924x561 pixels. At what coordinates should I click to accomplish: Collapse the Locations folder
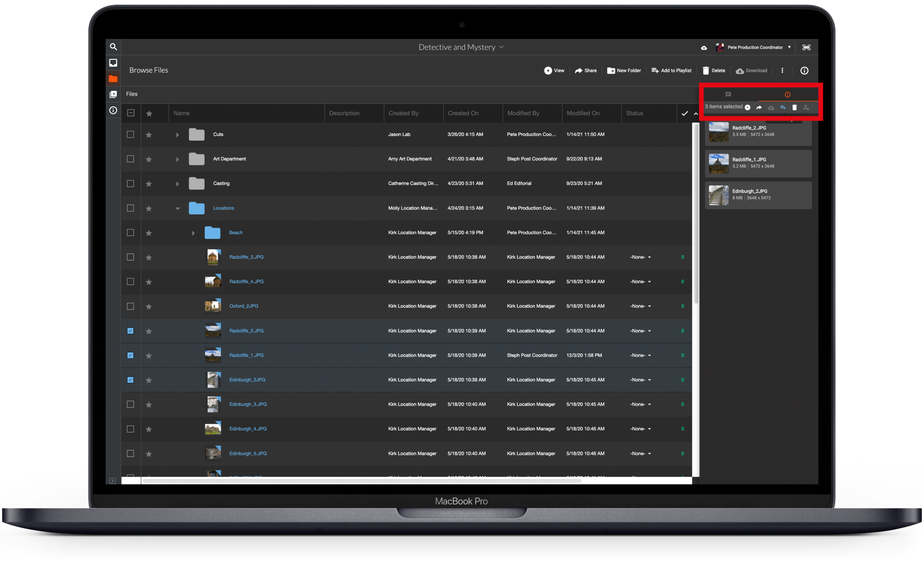[177, 209]
